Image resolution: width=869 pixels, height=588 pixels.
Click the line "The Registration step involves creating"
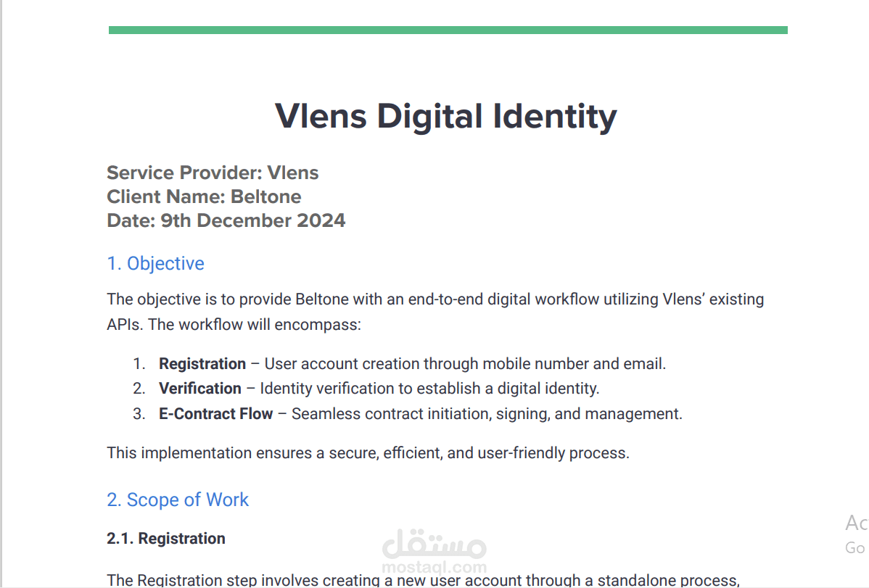pyautogui.click(x=424, y=580)
